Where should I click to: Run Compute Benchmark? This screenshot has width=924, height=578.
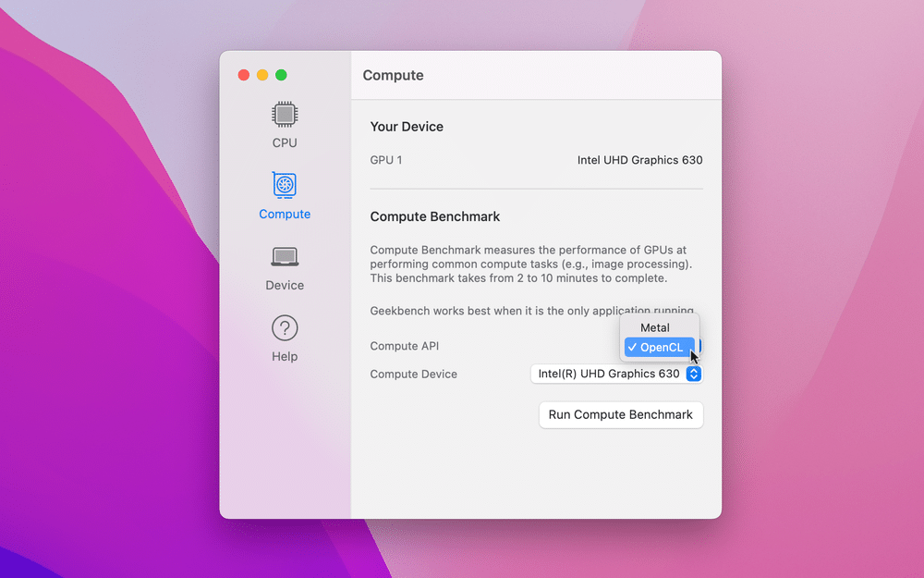[620, 414]
